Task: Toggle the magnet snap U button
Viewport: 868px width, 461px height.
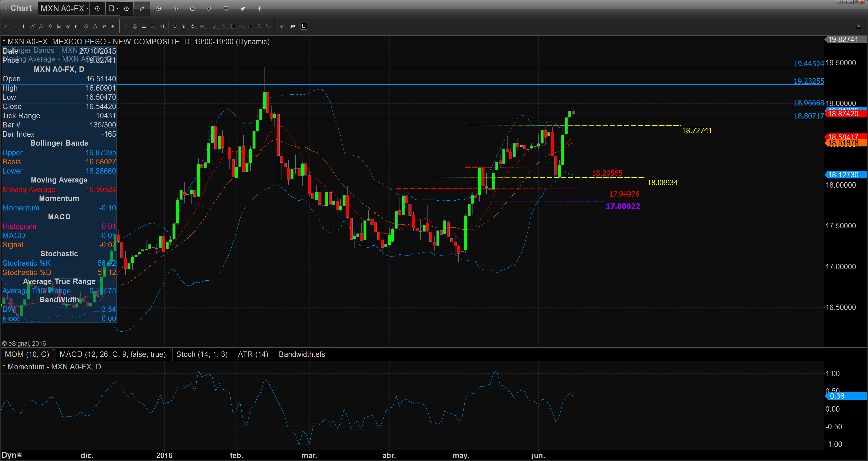Action: [x=304, y=26]
